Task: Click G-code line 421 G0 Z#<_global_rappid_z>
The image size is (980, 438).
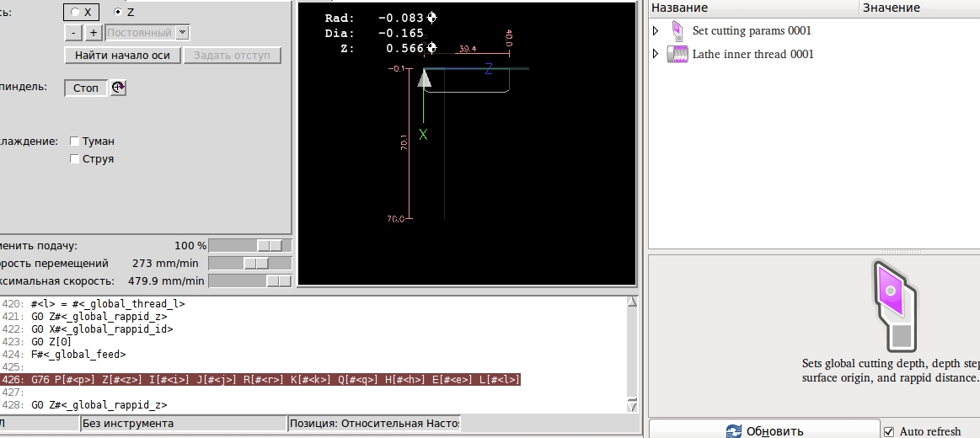Action: click(99, 317)
